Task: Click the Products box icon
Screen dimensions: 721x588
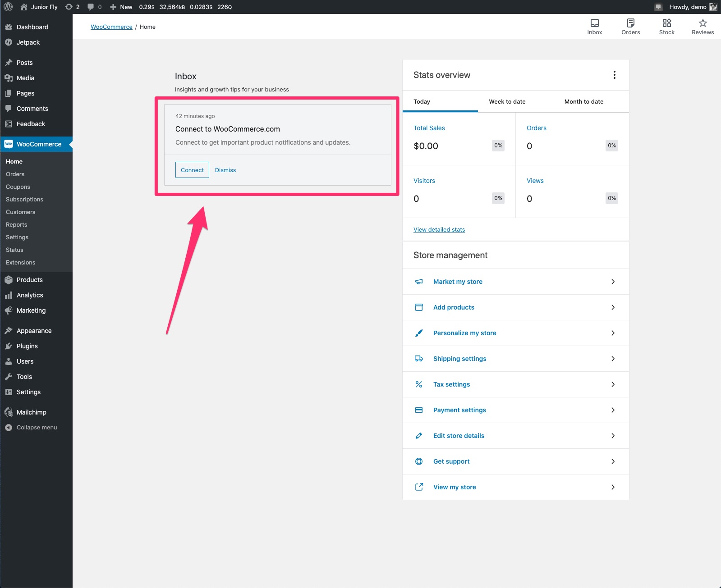Action: point(9,280)
